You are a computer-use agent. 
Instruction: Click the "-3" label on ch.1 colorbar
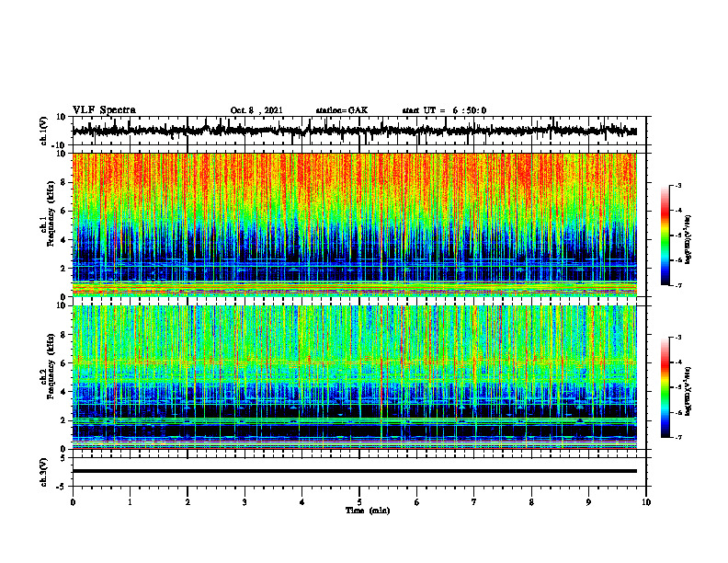[678, 185]
